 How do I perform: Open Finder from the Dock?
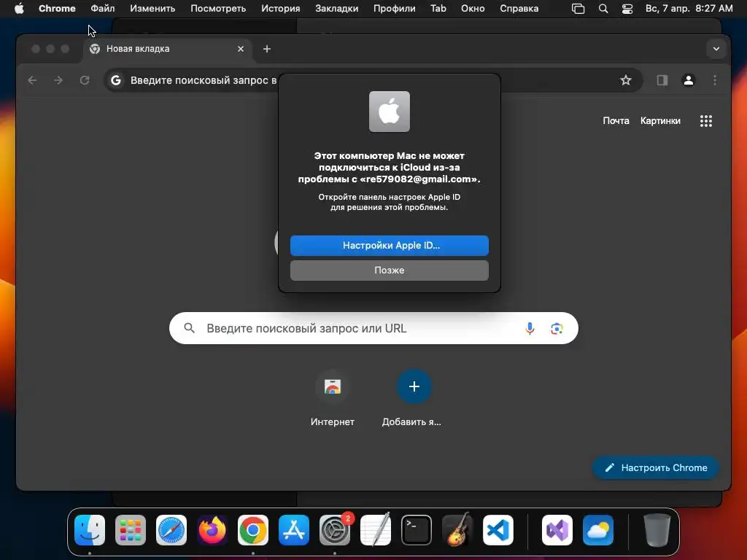coord(90,530)
